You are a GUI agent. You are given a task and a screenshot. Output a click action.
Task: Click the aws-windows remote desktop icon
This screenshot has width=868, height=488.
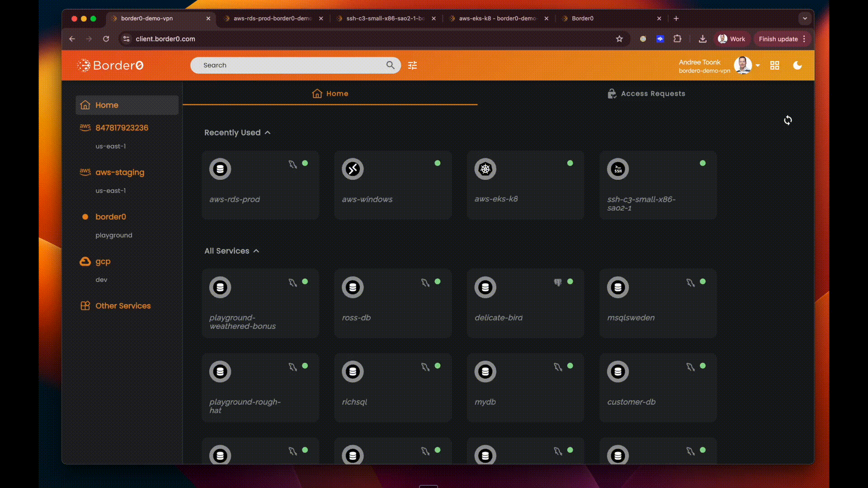[x=353, y=169]
